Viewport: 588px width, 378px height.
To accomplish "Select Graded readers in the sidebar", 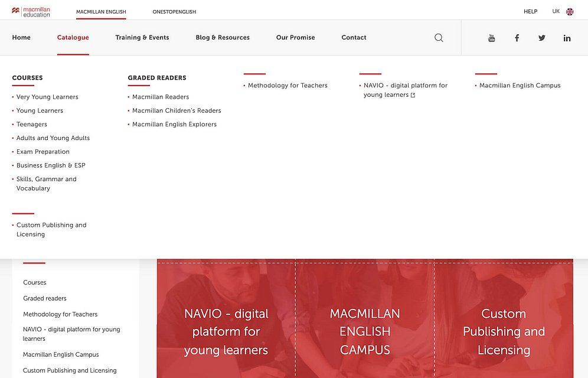I will [45, 298].
